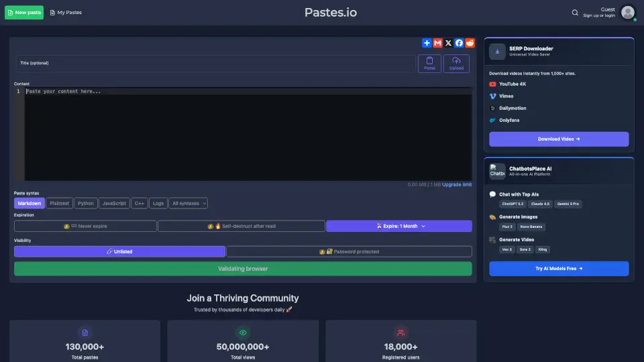The height and width of the screenshot is (362, 644).
Task: Click the Total views eye icon
Action: pos(243,333)
